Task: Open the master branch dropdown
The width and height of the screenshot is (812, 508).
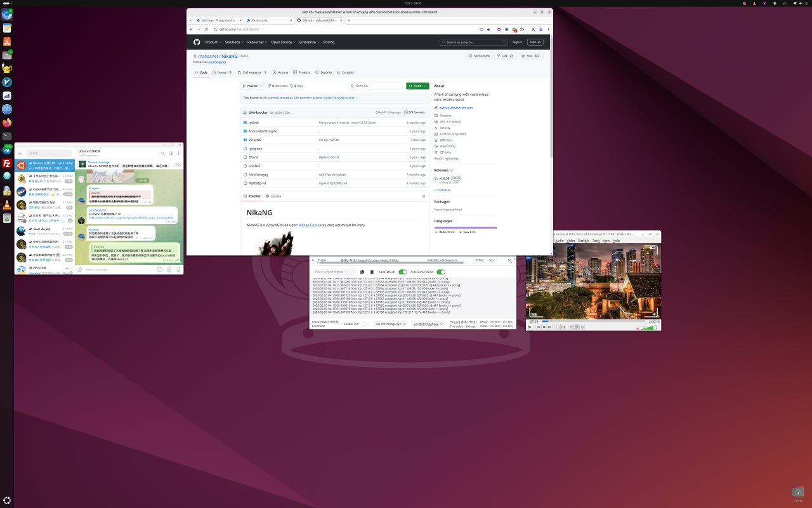Action: (x=252, y=86)
